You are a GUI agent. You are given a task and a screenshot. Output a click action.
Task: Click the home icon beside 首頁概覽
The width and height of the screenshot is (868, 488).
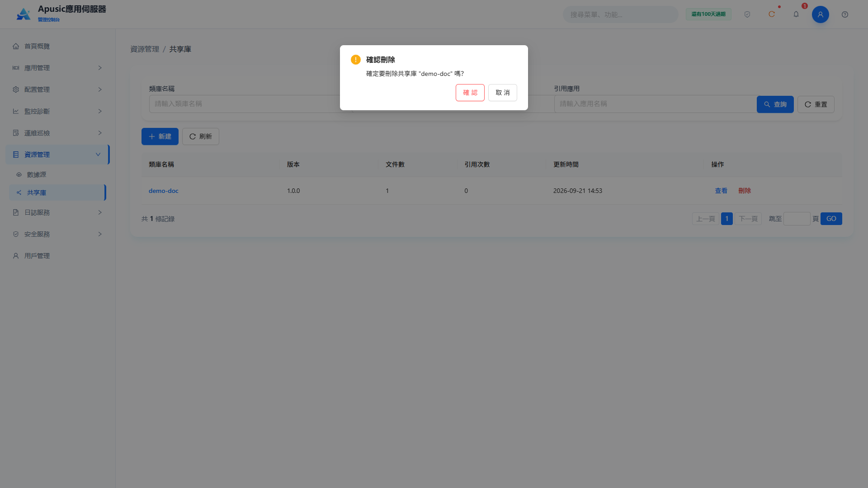pos(16,46)
